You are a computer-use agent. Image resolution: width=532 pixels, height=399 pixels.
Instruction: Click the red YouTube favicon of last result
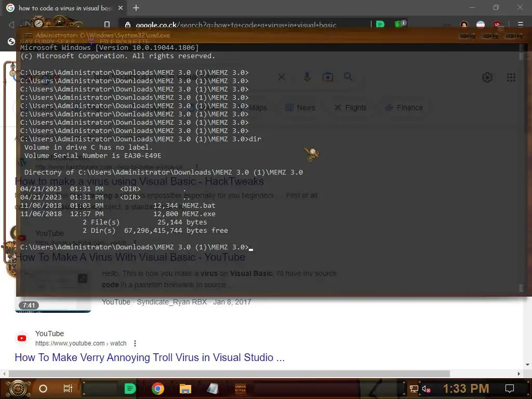point(22,338)
